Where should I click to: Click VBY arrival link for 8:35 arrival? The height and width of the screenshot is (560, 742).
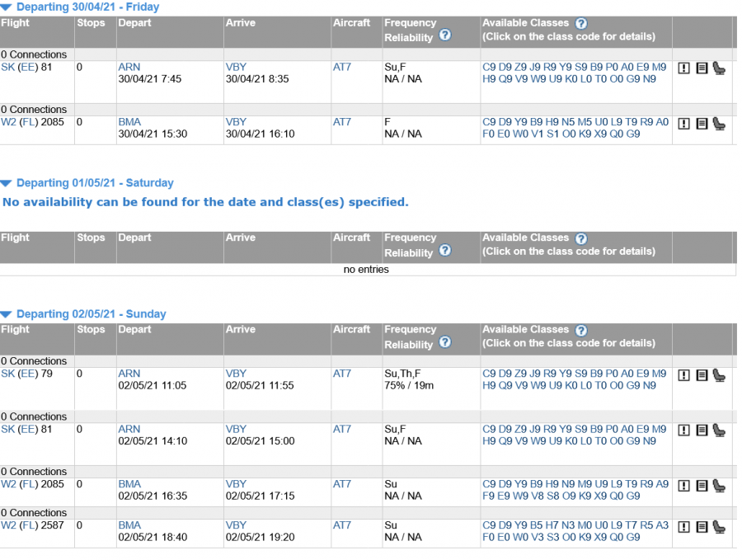tap(236, 67)
